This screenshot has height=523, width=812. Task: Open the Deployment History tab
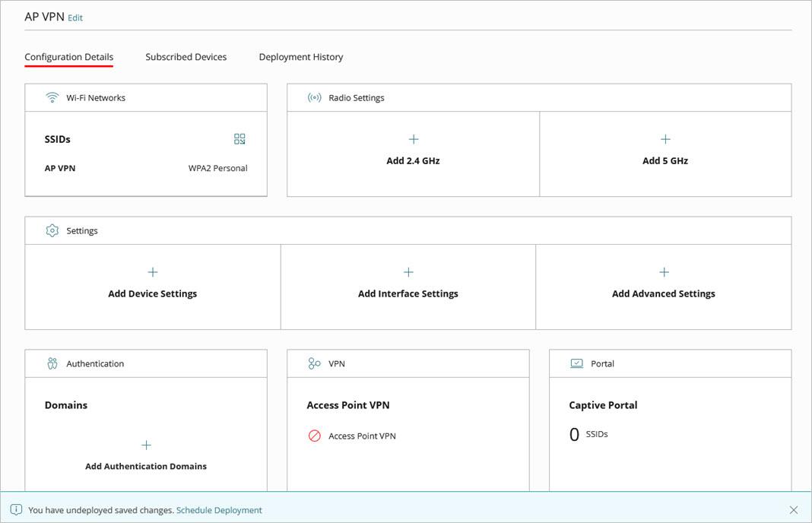[300, 56]
